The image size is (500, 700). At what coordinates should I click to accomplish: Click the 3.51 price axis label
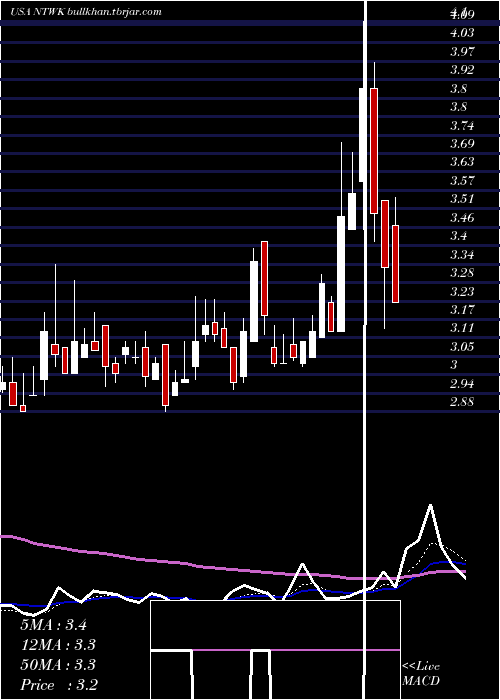pyautogui.click(x=462, y=199)
